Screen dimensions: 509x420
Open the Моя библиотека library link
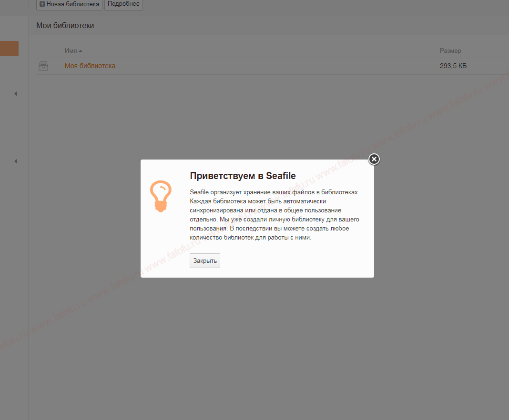pos(90,66)
